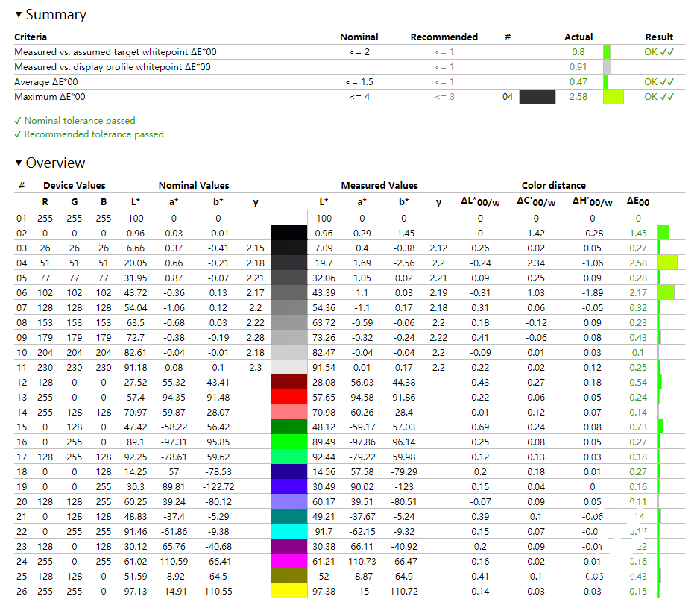Screen dimensions: 700x608
Task: Click the ΔE bar for row 04 in Overview
Action: pyautogui.click(x=667, y=263)
